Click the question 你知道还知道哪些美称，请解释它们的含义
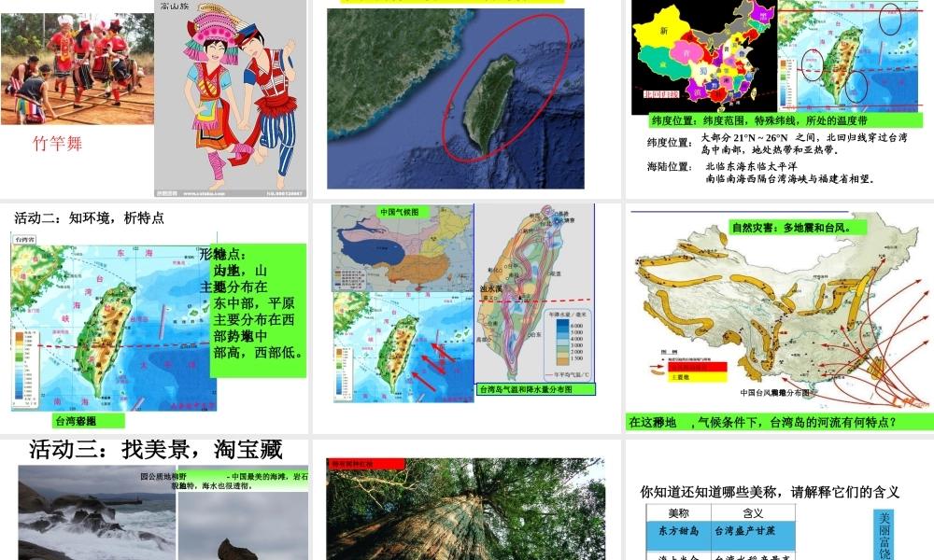 770,492
